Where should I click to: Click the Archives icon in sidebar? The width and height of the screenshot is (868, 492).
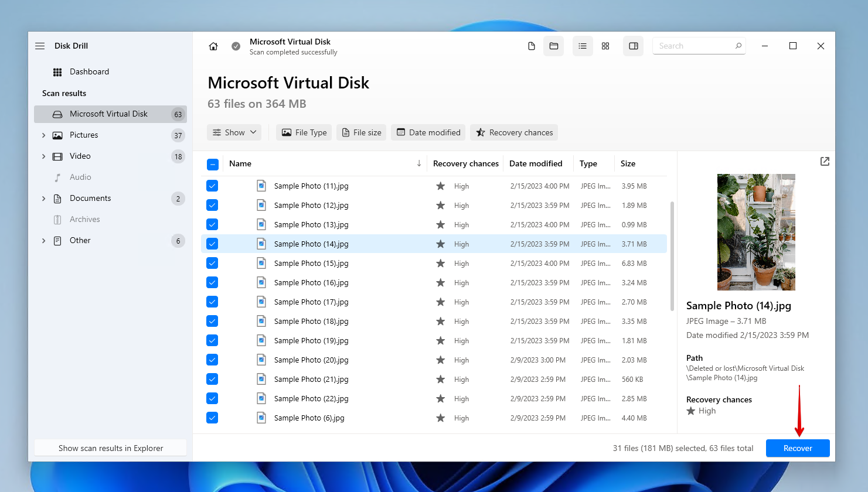57,220
